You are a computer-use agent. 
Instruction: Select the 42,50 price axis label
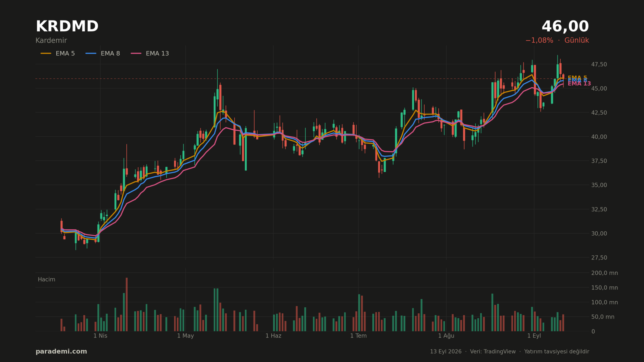[599, 113]
